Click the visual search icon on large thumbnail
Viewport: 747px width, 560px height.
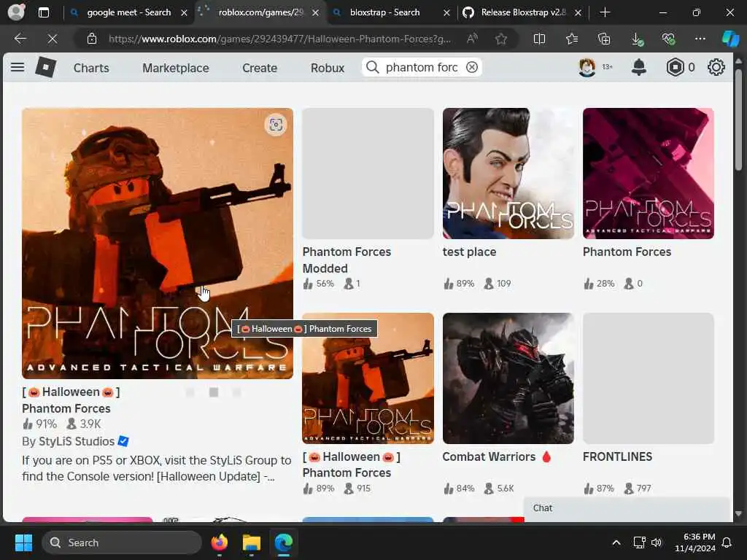pyautogui.click(x=276, y=125)
